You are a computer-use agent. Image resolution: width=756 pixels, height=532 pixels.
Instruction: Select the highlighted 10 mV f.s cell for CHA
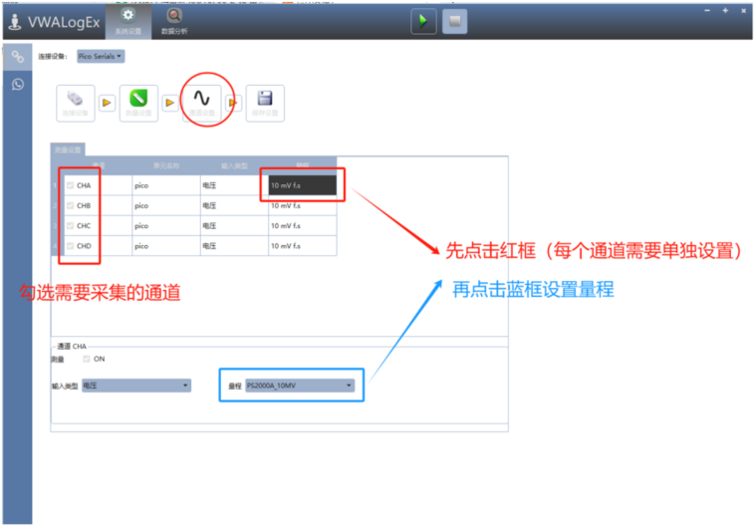click(x=303, y=185)
